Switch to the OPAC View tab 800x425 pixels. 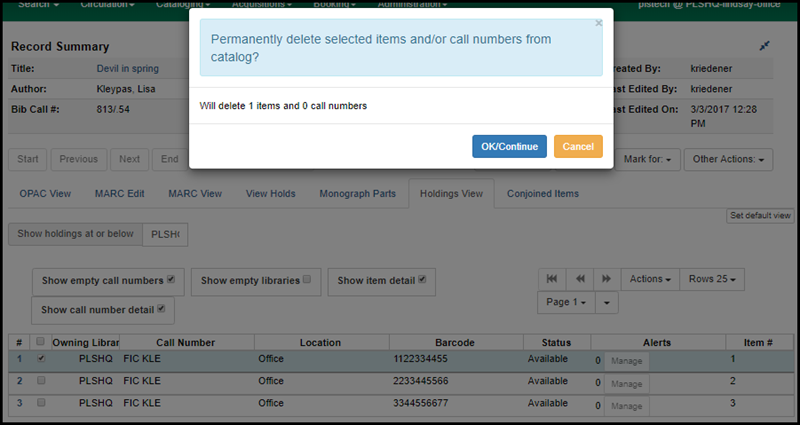click(45, 193)
